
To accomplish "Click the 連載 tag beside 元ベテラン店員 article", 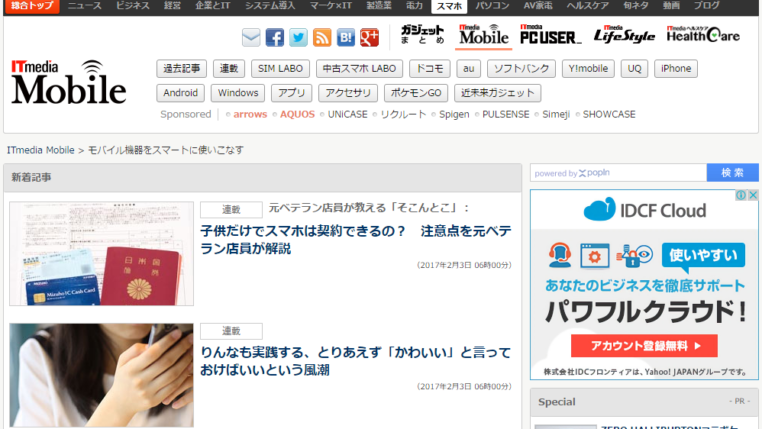I will coord(231,209).
